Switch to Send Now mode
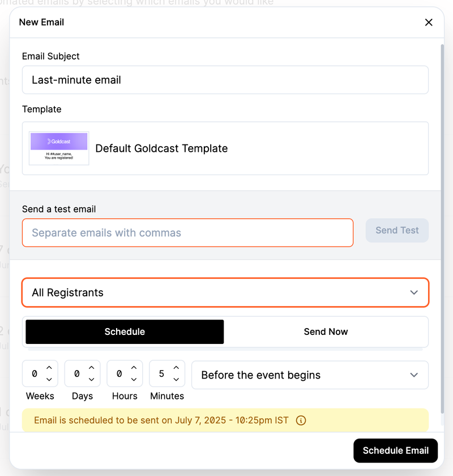453x476 pixels. 326,332
